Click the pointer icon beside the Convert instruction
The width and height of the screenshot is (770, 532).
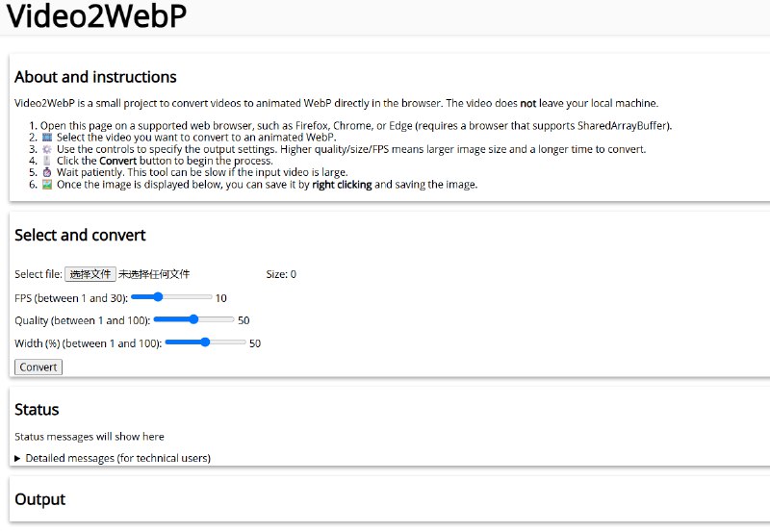tap(47, 161)
